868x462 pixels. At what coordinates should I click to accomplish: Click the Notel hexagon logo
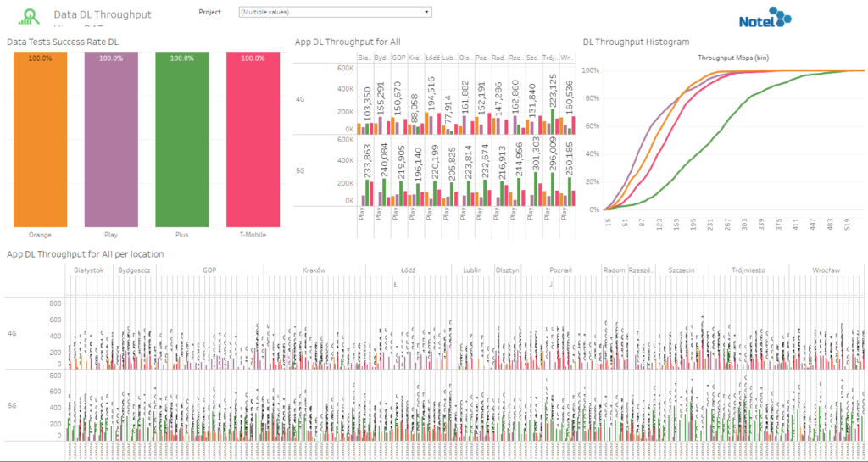pos(765,19)
